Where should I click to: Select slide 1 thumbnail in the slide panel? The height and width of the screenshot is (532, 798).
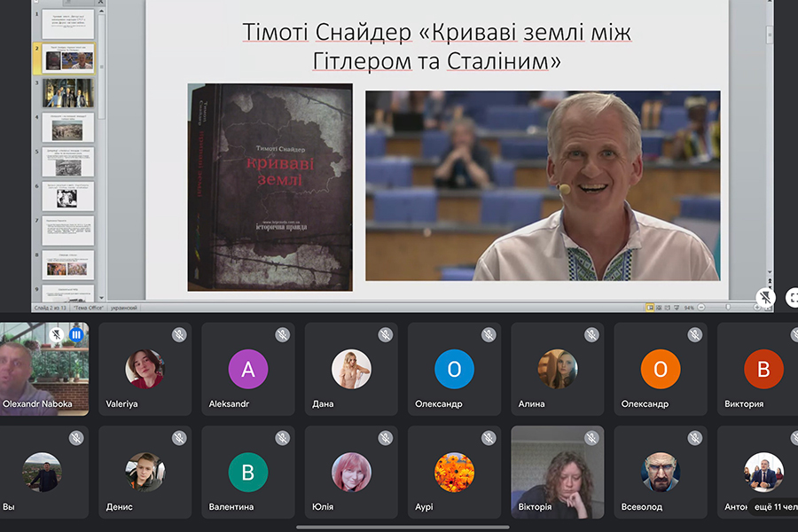(67, 23)
